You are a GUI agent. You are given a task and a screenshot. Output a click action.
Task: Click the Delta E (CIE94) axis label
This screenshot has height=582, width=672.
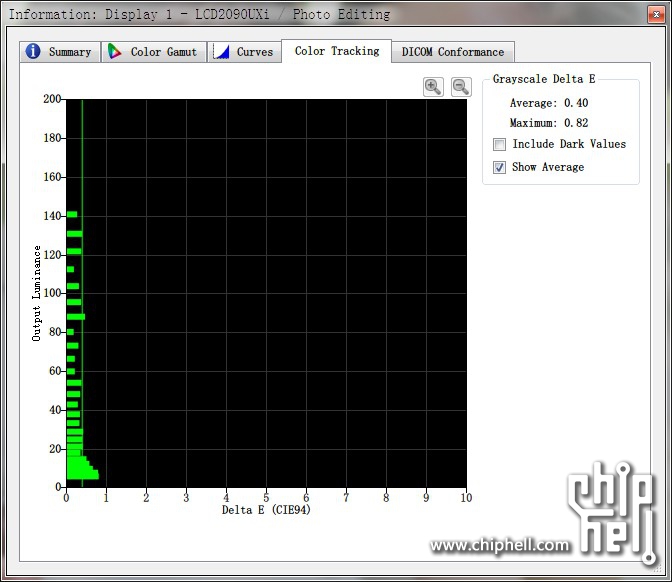(266, 510)
